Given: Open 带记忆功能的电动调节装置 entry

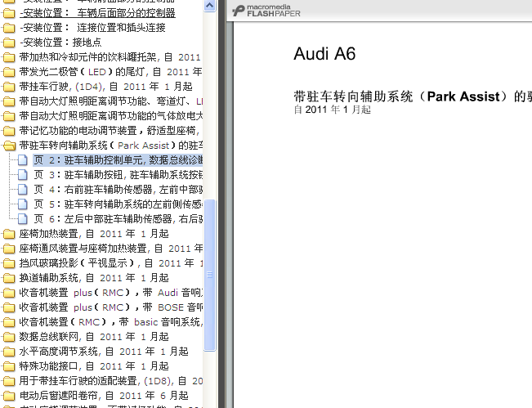Looking at the screenshot, I should click(x=110, y=131).
